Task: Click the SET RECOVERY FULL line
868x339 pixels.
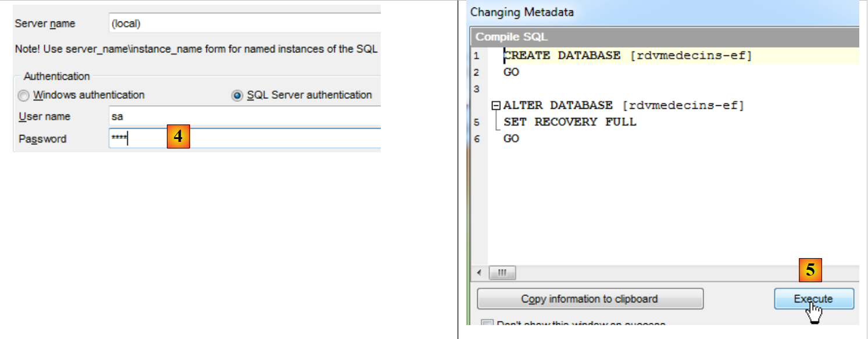Action: click(x=570, y=122)
